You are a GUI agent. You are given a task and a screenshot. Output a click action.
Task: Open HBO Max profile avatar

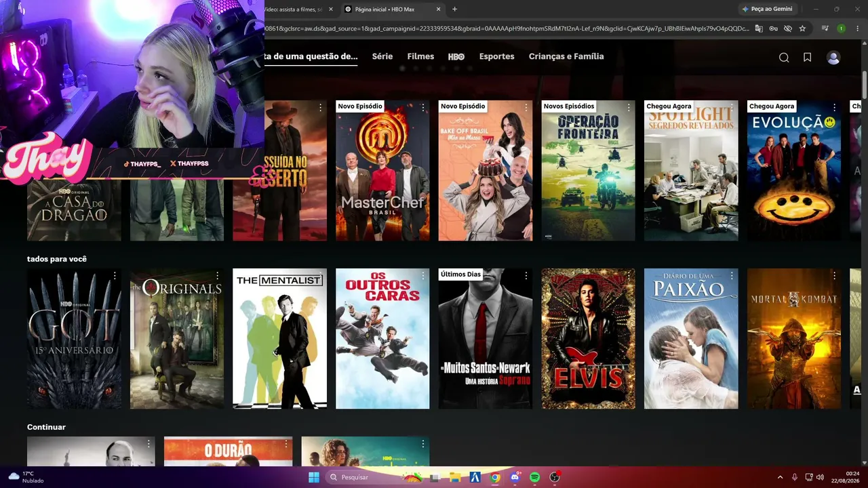click(833, 58)
